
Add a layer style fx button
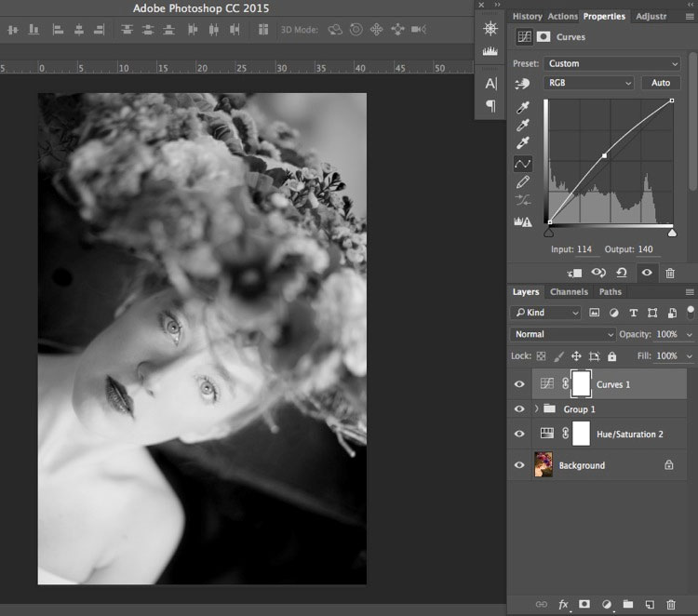pos(564,604)
